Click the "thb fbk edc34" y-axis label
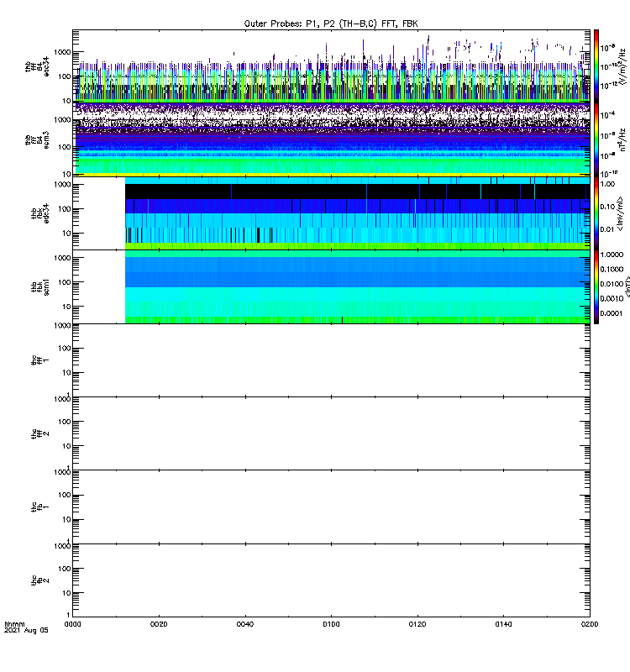Screen dimensions: 630x672 [39, 213]
